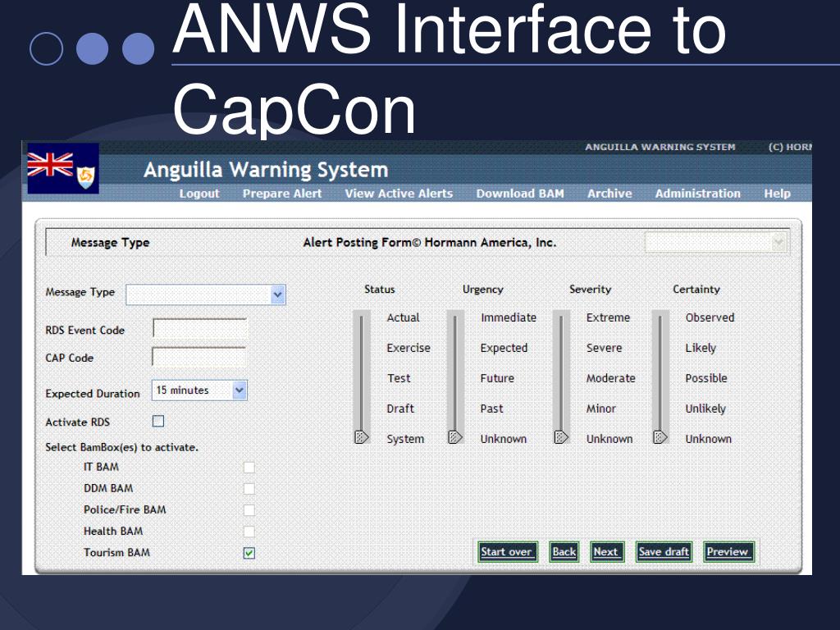Focus the CAP Code input field

(x=199, y=356)
